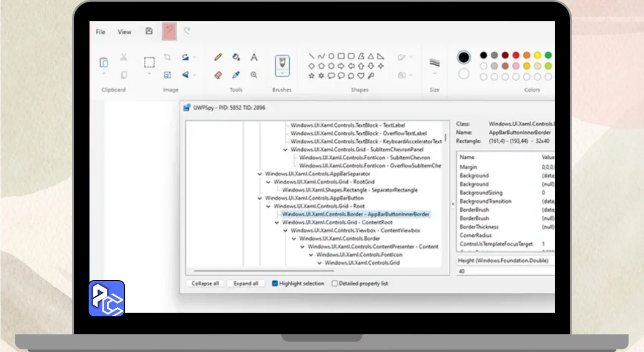Collapse the Grid - SubItemChevronPanel node
Image resolution: width=644 pixels, height=352 pixels.
[286, 150]
